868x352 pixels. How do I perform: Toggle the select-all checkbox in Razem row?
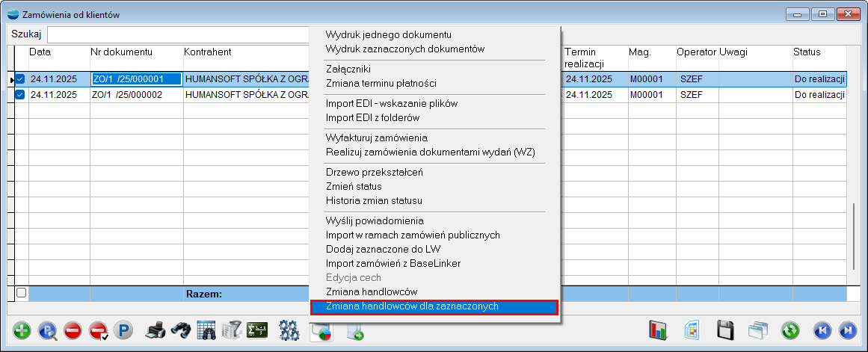[x=21, y=293]
